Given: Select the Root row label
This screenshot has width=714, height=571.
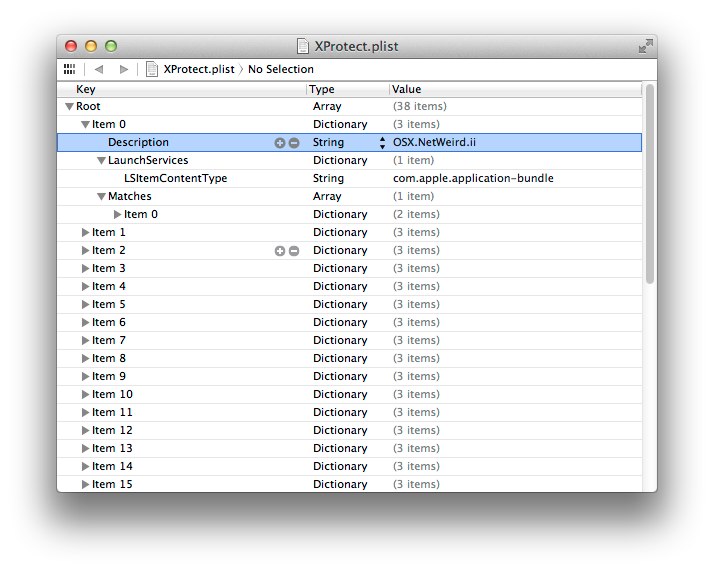Looking at the screenshot, I should pyautogui.click(x=88, y=107).
